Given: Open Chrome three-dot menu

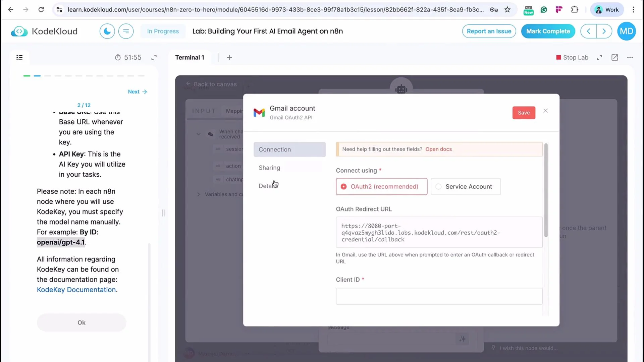Looking at the screenshot, I should pyautogui.click(x=633, y=10).
